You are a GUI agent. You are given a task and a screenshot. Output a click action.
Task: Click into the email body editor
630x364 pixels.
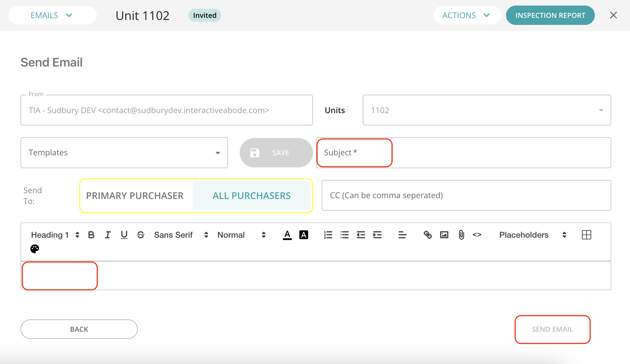316,275
